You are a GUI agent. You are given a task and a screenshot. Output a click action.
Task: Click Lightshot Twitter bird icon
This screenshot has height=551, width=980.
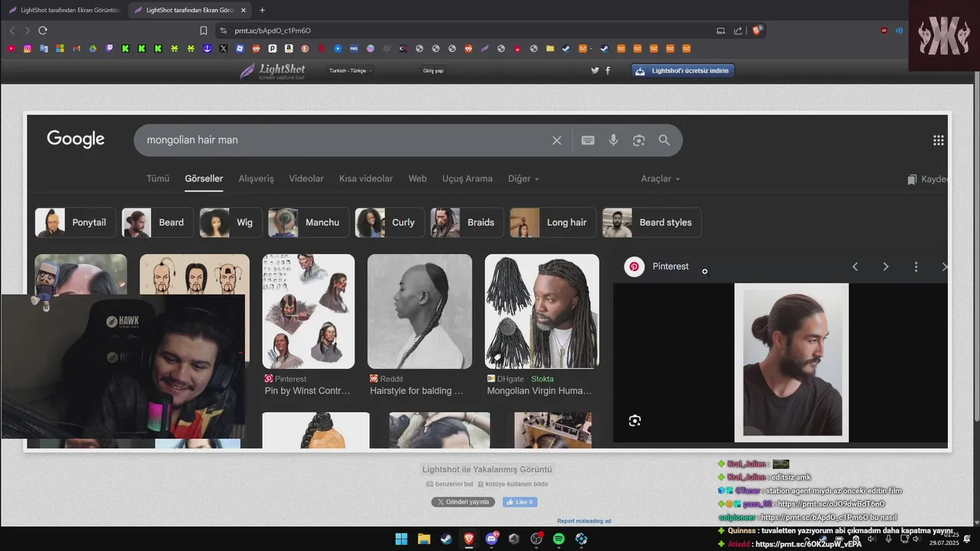tap(595, 70)
